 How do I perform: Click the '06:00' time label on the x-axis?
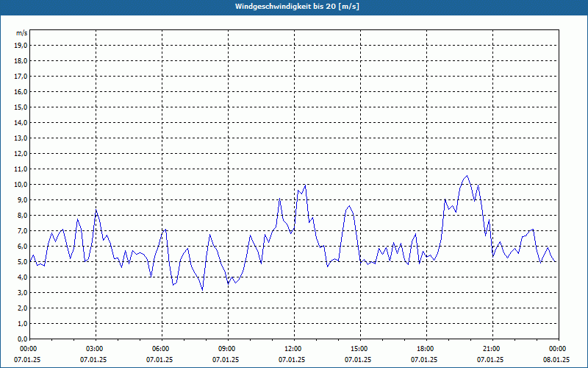(162, 349)
